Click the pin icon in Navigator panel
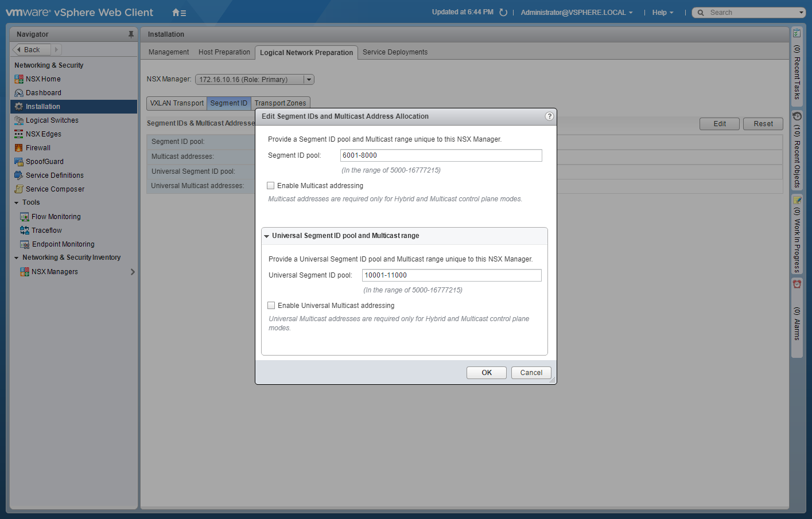This screenshot has width=812, height=519. (131, 34)
